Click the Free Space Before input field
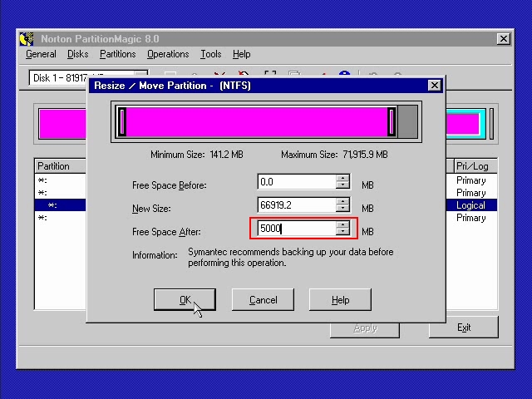This screenshot has width=532, height=399. pos(297,182)
